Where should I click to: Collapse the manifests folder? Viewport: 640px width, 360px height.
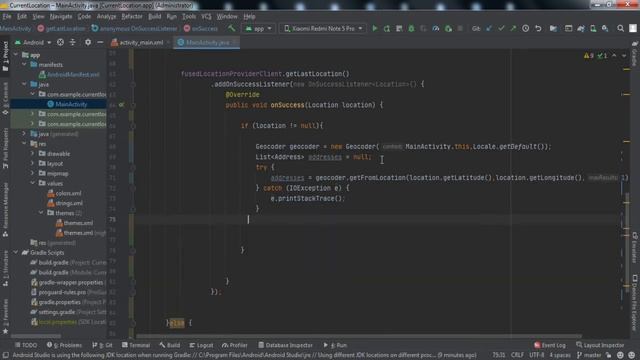(x=24, y=64)
